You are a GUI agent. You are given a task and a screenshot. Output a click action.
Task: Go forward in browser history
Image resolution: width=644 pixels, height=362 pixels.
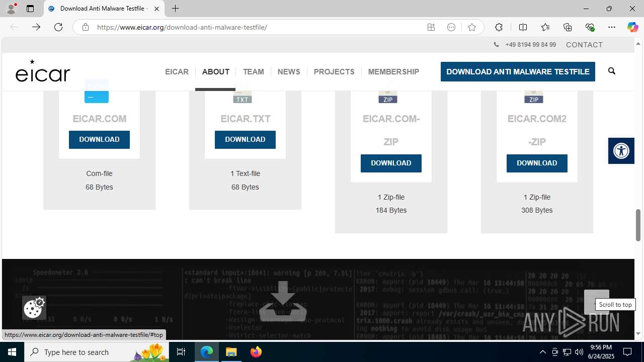[36, 27]
